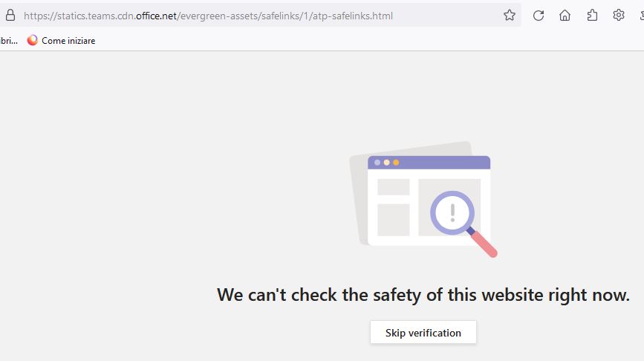Click the Firefox logo beside Come iniziare

(33, 40)
